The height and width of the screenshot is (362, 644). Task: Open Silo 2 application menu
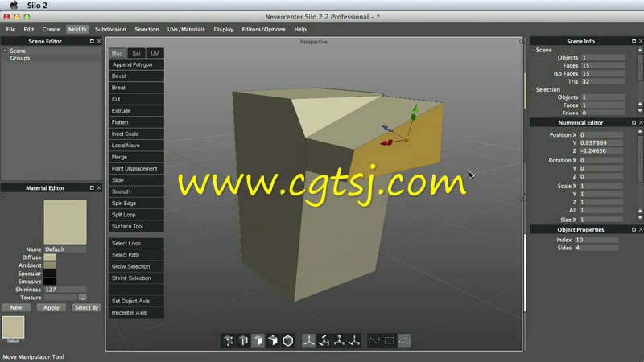point(37,6)
